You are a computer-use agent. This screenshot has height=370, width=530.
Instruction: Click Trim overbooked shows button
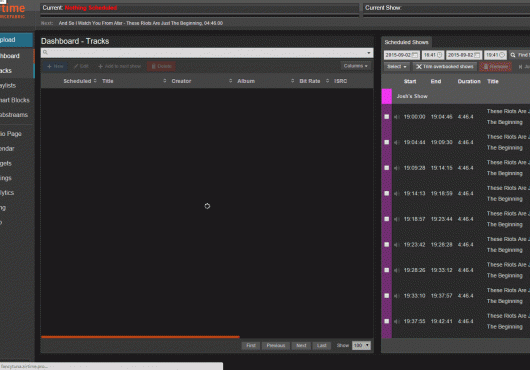pos(445,67)
